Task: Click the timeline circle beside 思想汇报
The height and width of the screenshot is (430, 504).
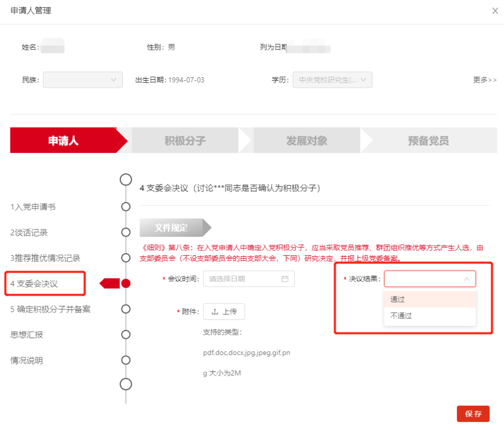Action: pos(126,334)
